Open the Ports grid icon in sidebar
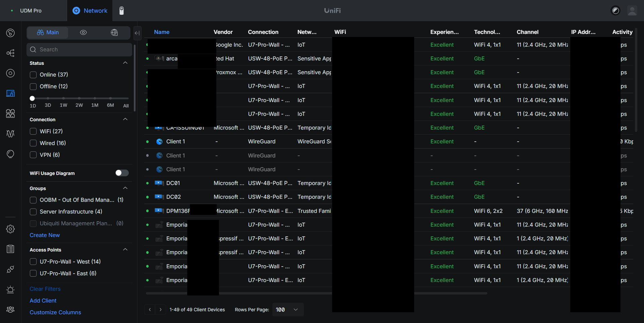Viewport: 644px width, 323px height. (x=10, y=113)
